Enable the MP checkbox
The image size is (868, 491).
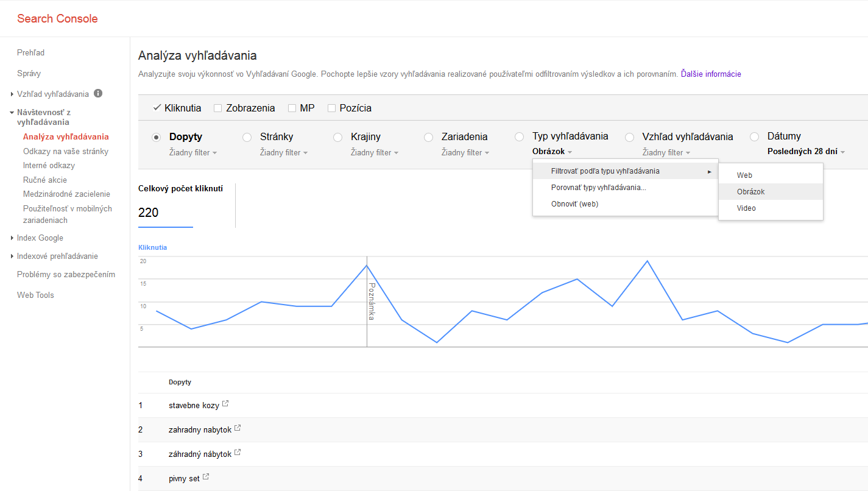tap(292, 108)
